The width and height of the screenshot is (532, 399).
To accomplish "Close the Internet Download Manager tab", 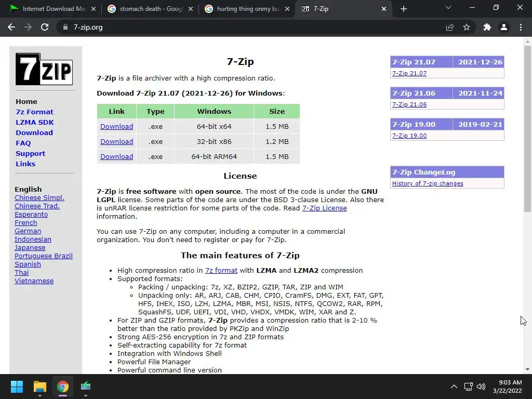I will (94, 9).
